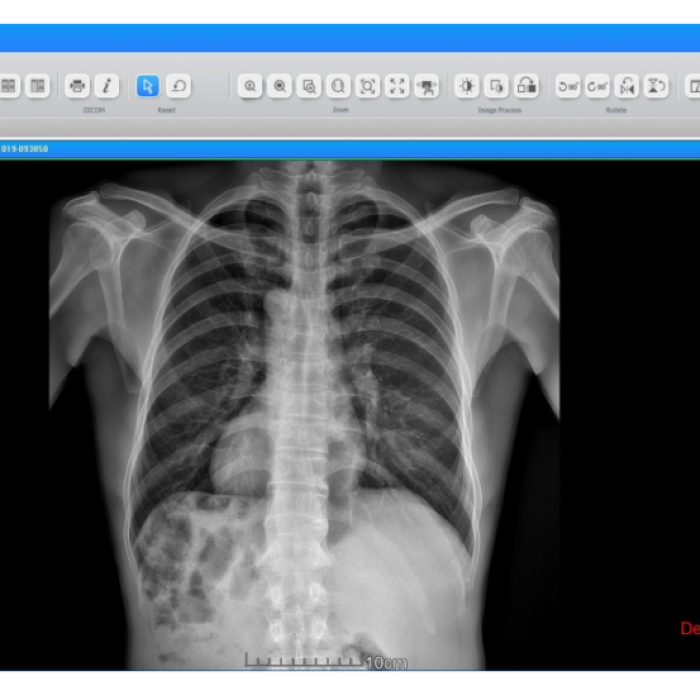Click the invert image black-white squares icon
700x700 pixels.
(526, 86)
